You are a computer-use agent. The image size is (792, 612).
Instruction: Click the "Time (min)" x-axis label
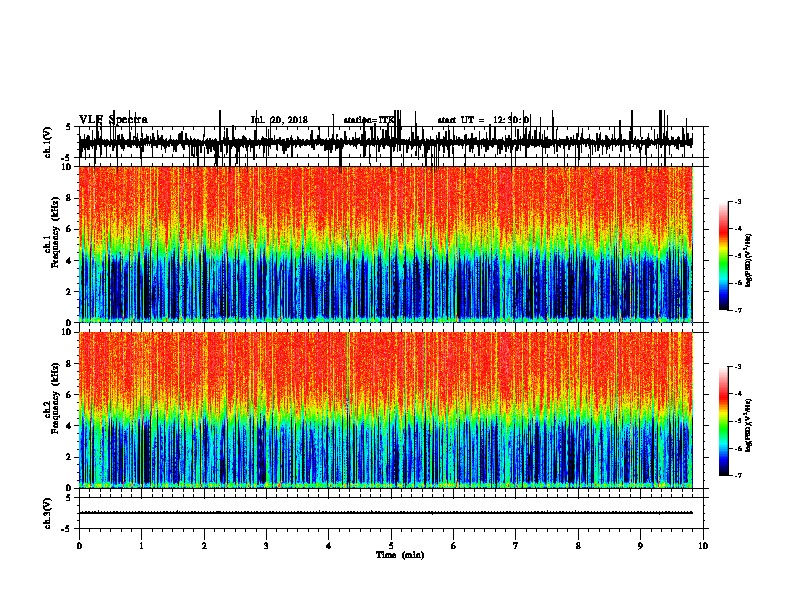(400, 555)
